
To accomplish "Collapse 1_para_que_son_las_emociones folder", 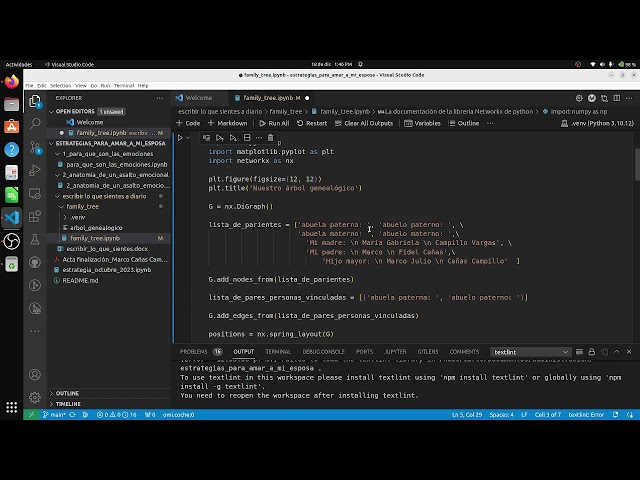I will [58, 154].
